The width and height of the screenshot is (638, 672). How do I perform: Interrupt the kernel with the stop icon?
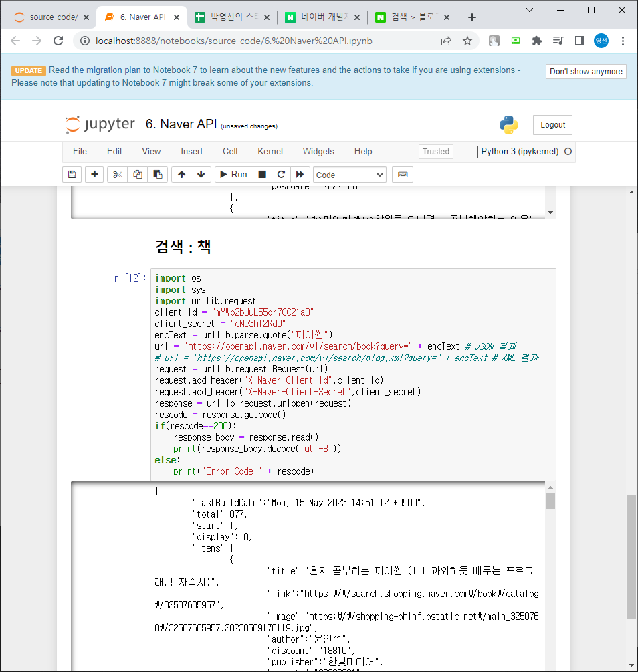(262, 175)
